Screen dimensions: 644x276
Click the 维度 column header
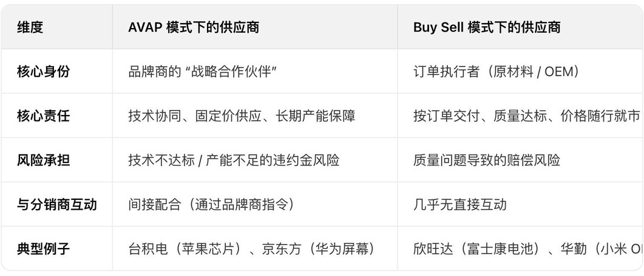click(30, 27)
